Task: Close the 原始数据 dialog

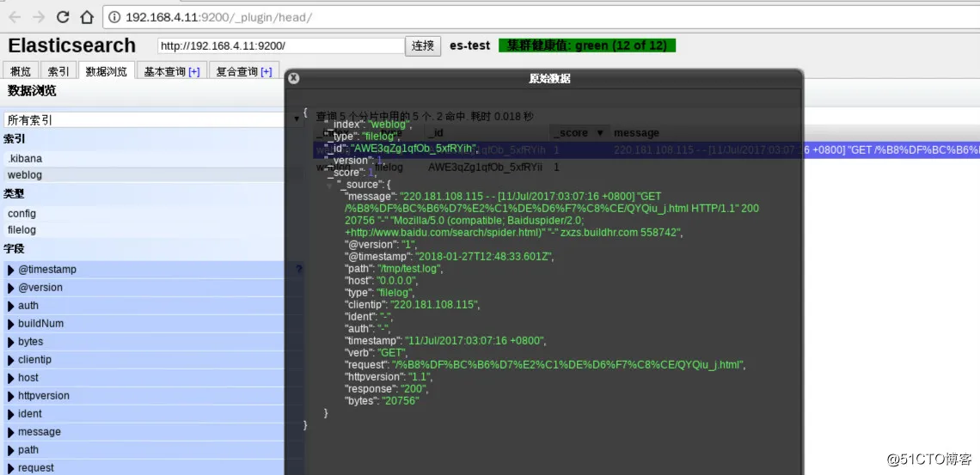Action: (x=294, y=78)
